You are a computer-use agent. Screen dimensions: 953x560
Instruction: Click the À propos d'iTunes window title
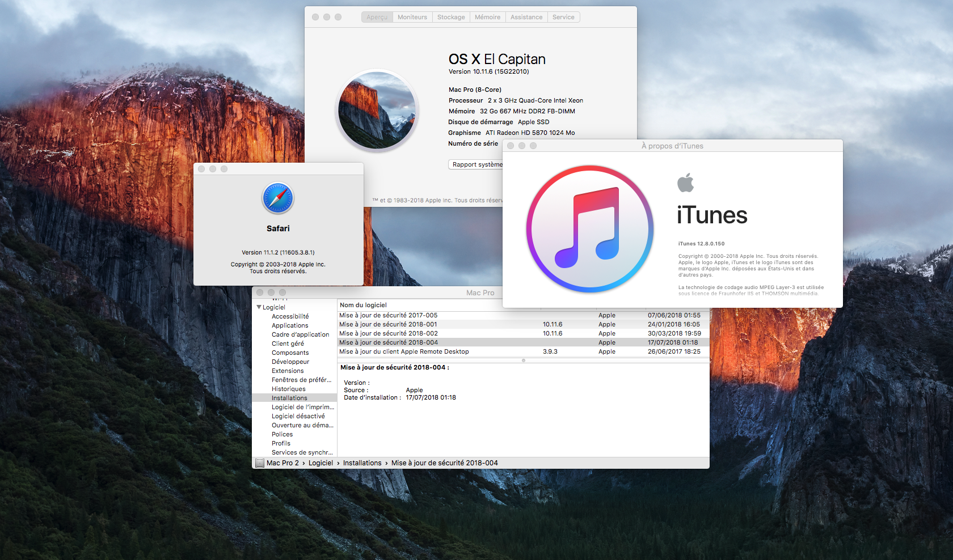[672, 146]
